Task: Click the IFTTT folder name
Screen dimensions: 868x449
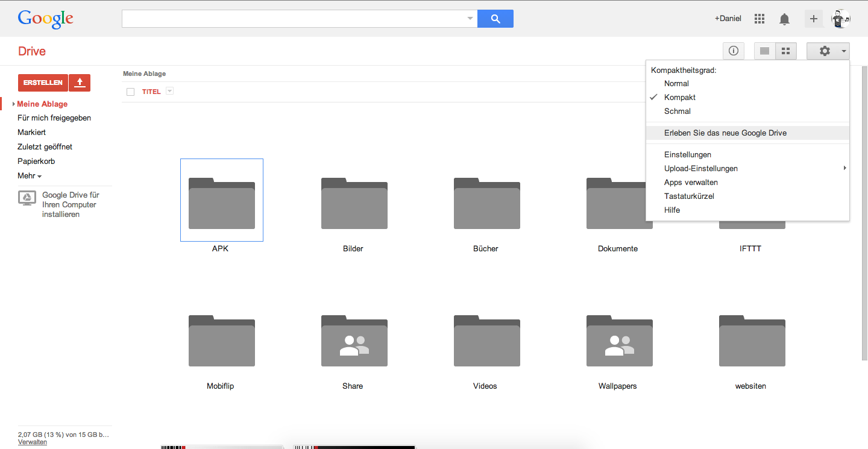Action: tap(750, 249)
